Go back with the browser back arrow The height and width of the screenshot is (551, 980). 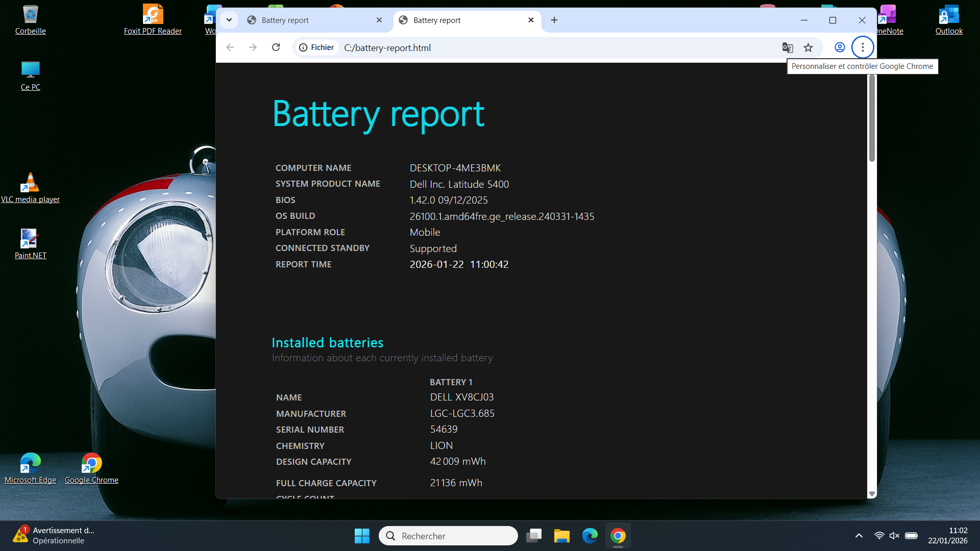(230, 47)
